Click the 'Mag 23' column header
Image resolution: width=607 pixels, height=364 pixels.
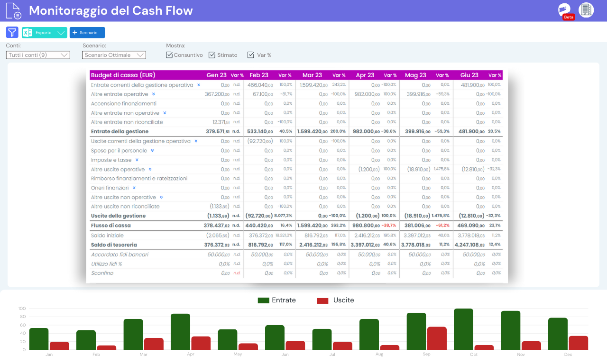(x=415, y=75)
